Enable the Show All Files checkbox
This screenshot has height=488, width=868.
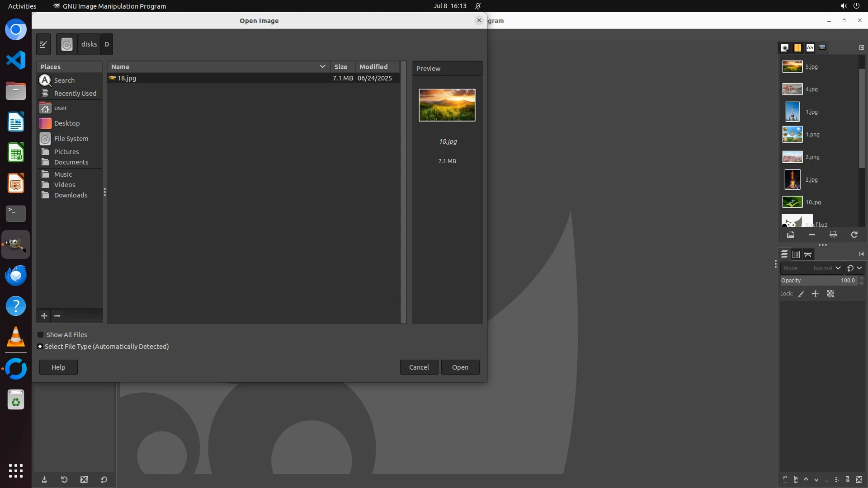41,335
